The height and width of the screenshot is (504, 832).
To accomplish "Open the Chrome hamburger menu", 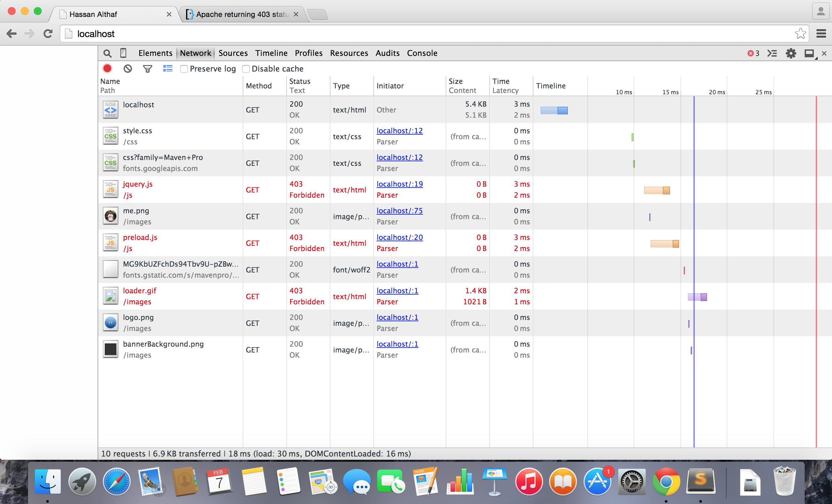I will (821, 33).
